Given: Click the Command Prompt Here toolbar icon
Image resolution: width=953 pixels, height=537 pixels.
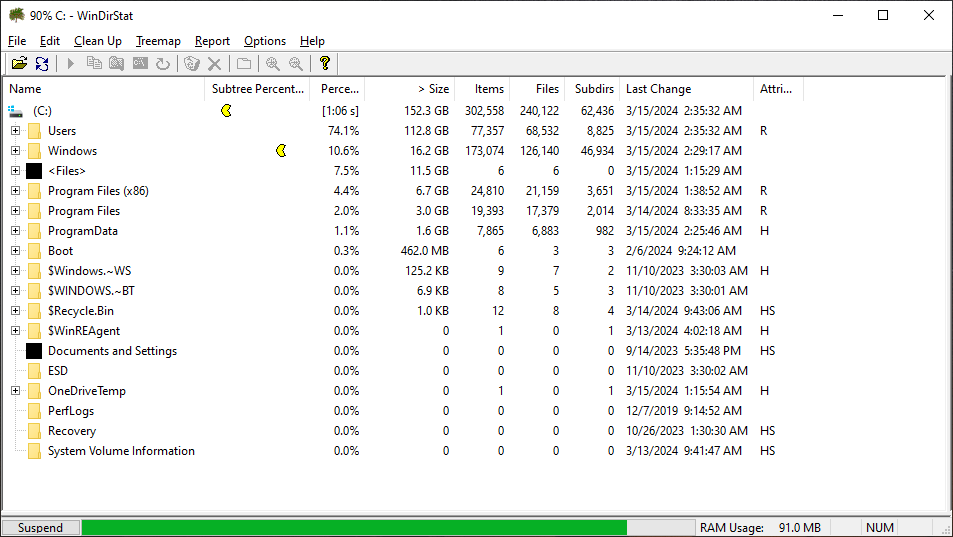Looking at the screenshot, I should click(140, 63).
